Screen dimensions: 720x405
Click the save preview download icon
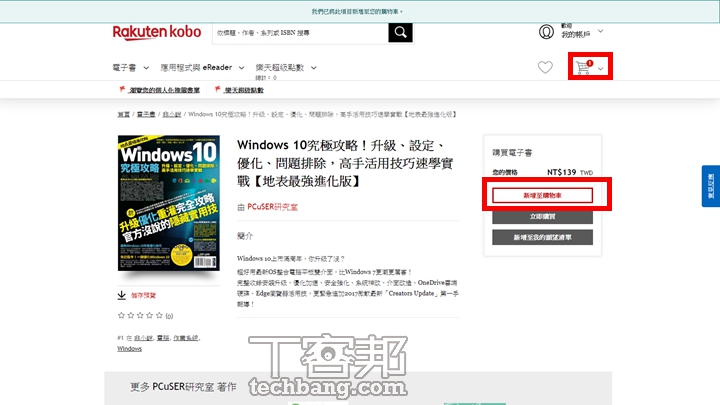(122, 295)
